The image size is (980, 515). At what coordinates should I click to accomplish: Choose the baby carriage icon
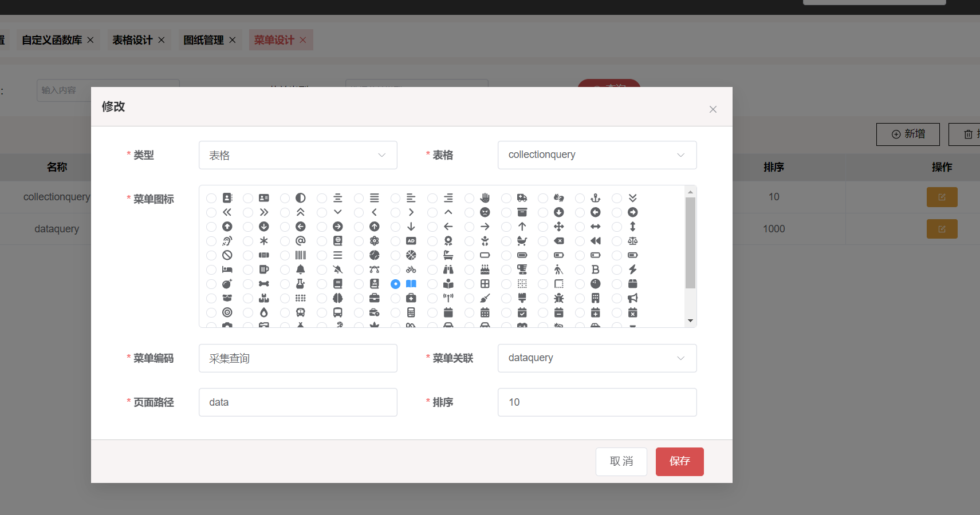pyautogui.click(x=522, y=241)
